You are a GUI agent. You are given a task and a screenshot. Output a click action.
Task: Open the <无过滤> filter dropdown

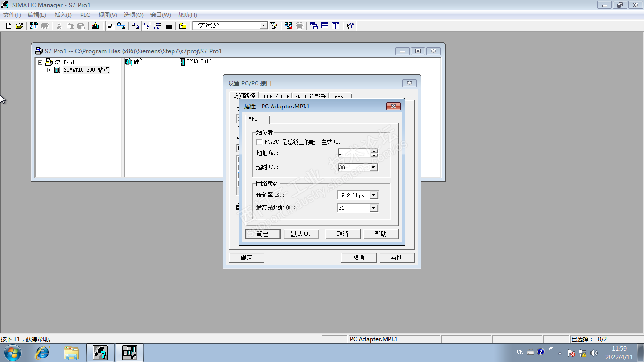tap(264, 25)
